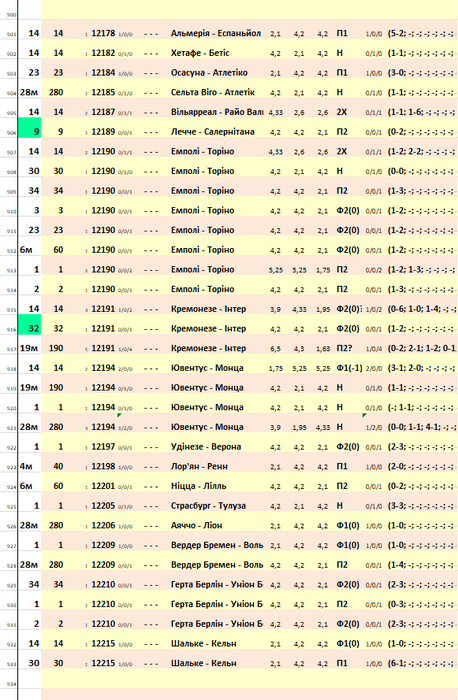This screenshot has width=458, height=700.
Task: Select the score cell starting '(2-0;'
Action: point(422,467)
